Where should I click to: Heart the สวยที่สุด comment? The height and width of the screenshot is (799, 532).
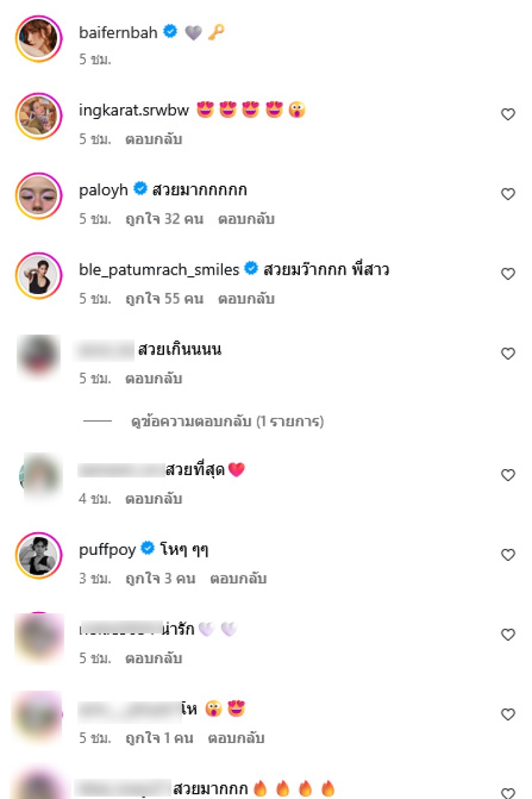(508, 475)
